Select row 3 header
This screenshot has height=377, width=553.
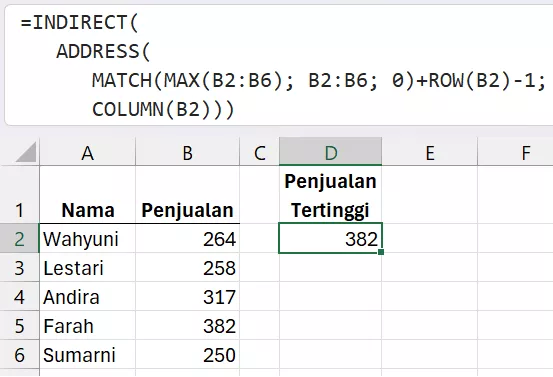point(19,267)
